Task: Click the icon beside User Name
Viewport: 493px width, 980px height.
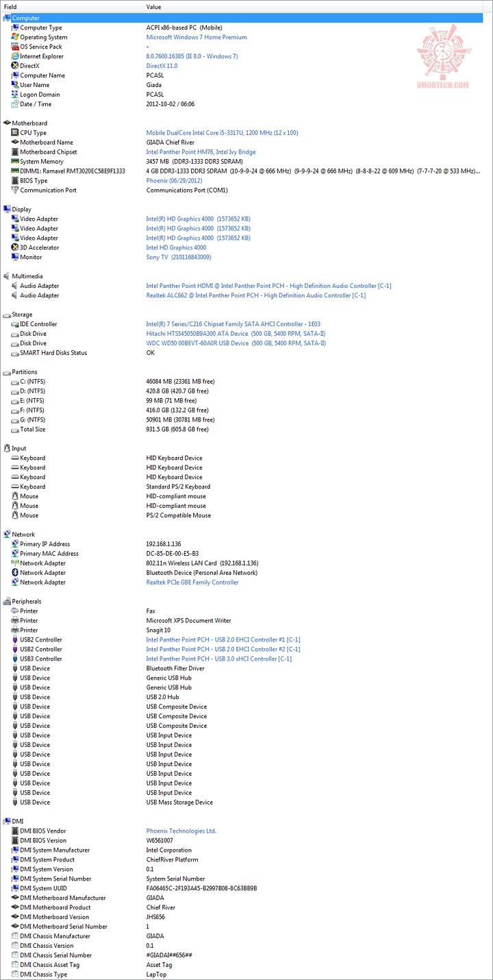Action: tap(15, 85)
